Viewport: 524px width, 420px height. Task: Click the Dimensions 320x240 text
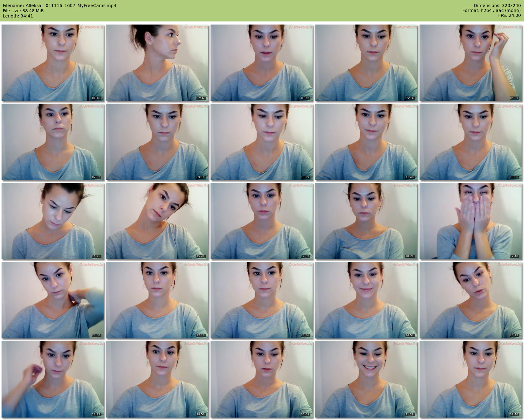tap(497, 6)
